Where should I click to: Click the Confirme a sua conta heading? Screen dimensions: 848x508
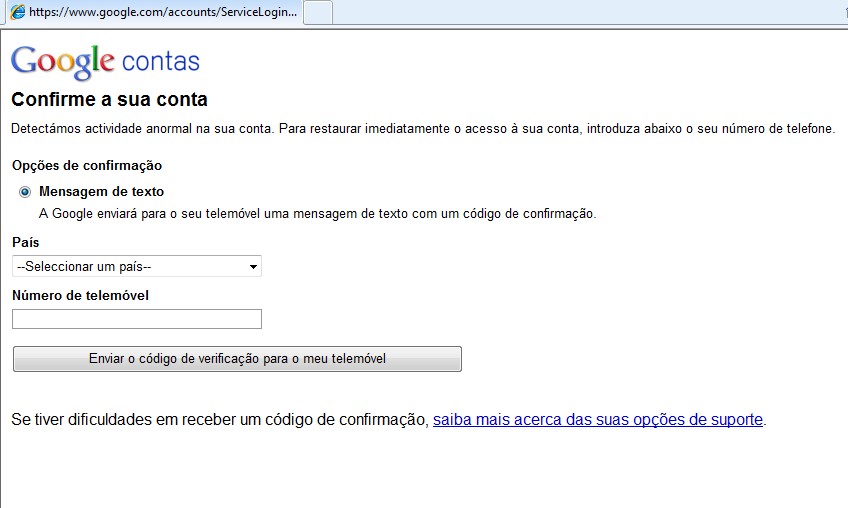pos(109,100)
